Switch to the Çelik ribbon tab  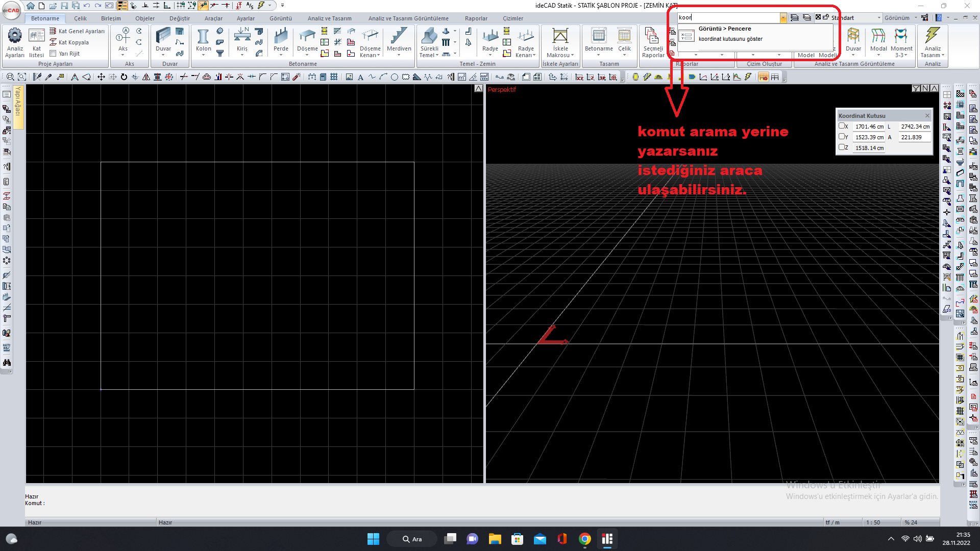click(x=80, y=18)
